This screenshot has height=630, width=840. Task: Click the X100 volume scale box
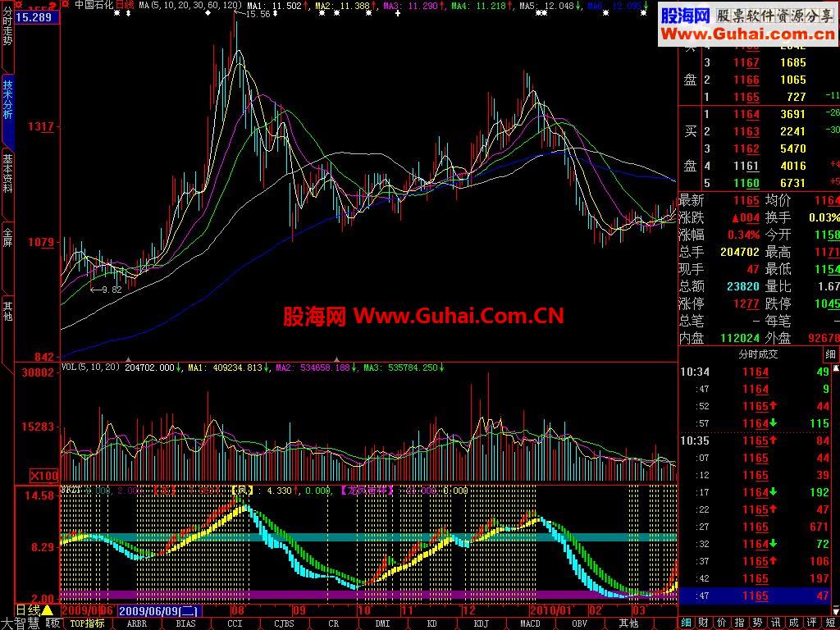pos(44,475)
